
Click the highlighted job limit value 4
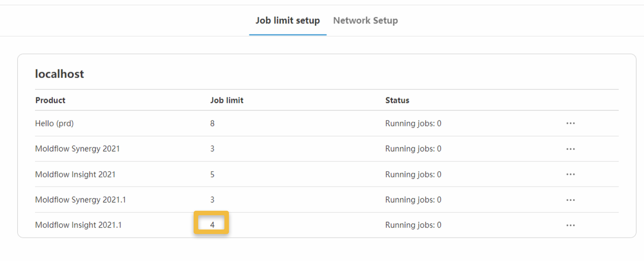click(x=212, y=225)
